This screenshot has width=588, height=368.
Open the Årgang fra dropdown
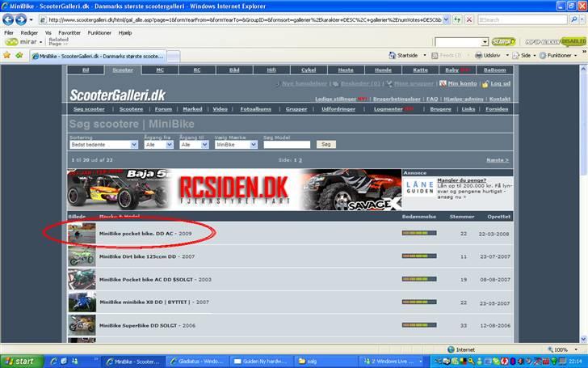(x=159, y=145)
